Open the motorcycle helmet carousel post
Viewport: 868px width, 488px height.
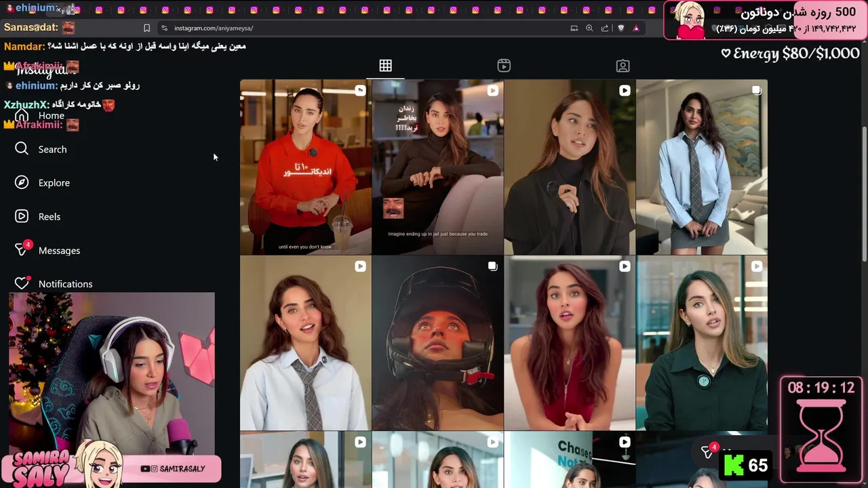437,343
